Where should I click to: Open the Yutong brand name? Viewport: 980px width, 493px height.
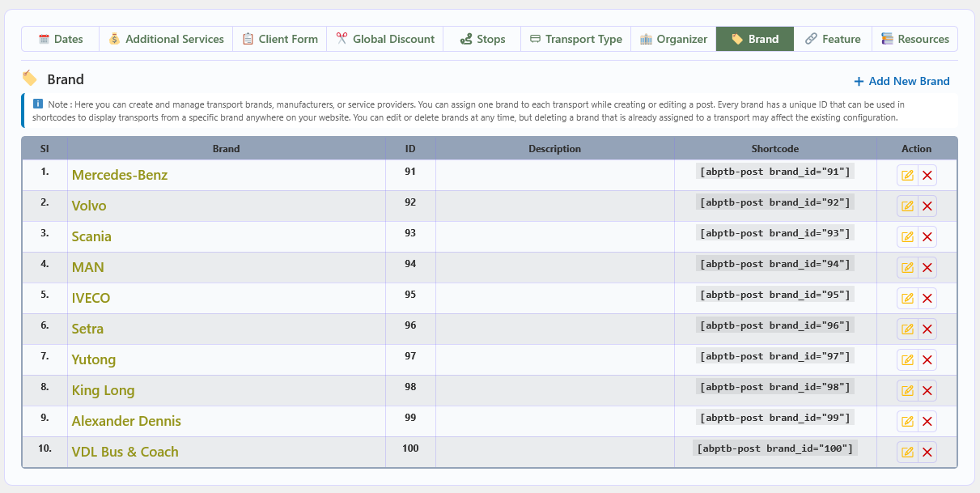pyautogui.click(x=94, y=359)
